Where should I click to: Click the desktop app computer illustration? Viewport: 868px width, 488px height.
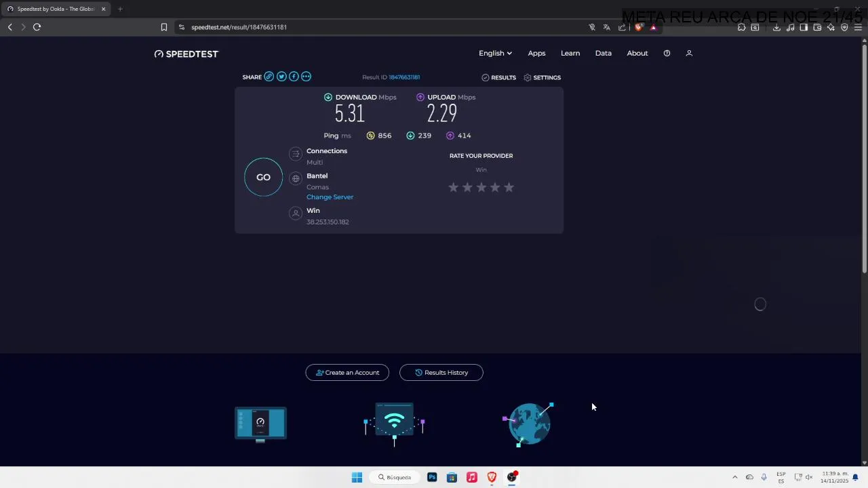click(260, 424)
